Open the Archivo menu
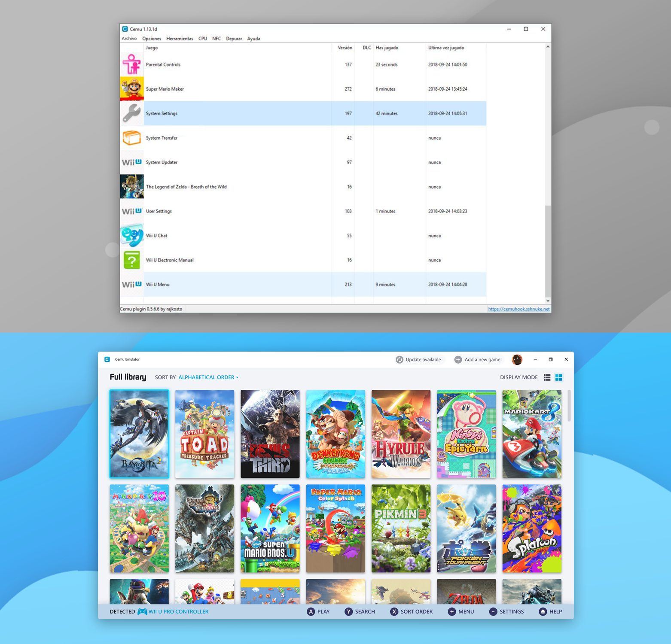This screenshot has width=671, height=644. (x=129, y=39)
